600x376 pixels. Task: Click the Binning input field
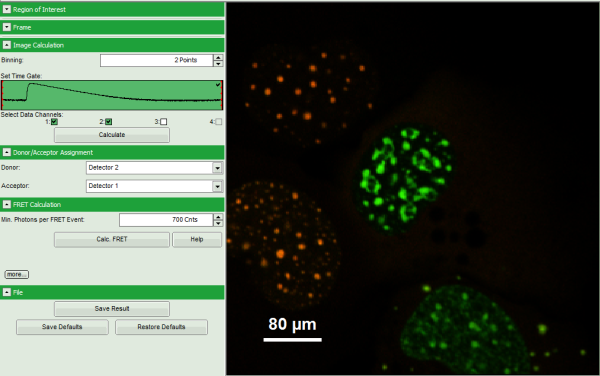point(156,60)
